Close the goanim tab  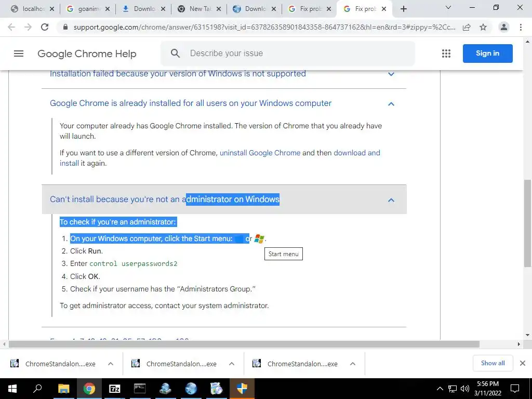point(108,9)
